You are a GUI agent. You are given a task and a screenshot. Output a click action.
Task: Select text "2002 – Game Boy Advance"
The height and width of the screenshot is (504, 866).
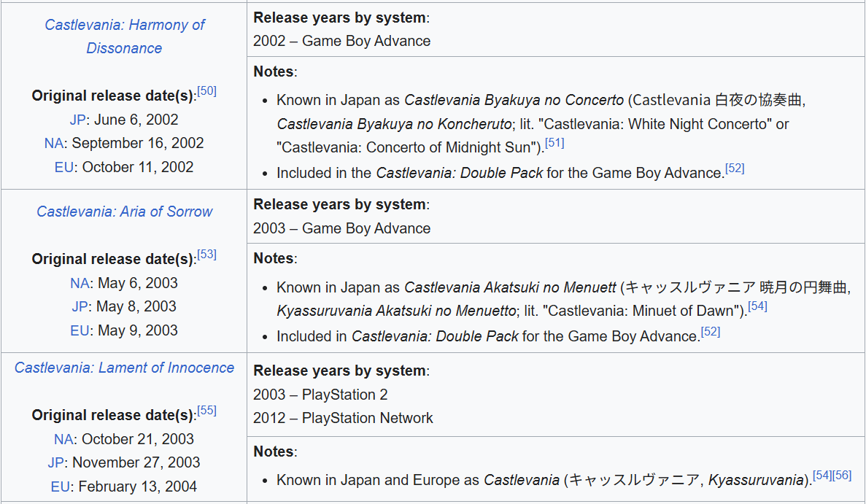point(342,42)
